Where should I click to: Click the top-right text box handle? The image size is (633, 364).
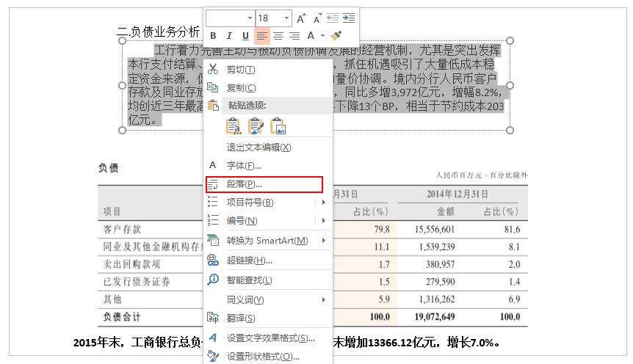click(x=510, y=41)
